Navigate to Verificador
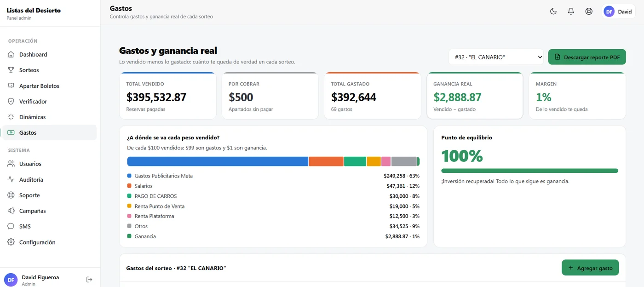Screen dimensions: 644x287 pos(50,101)
